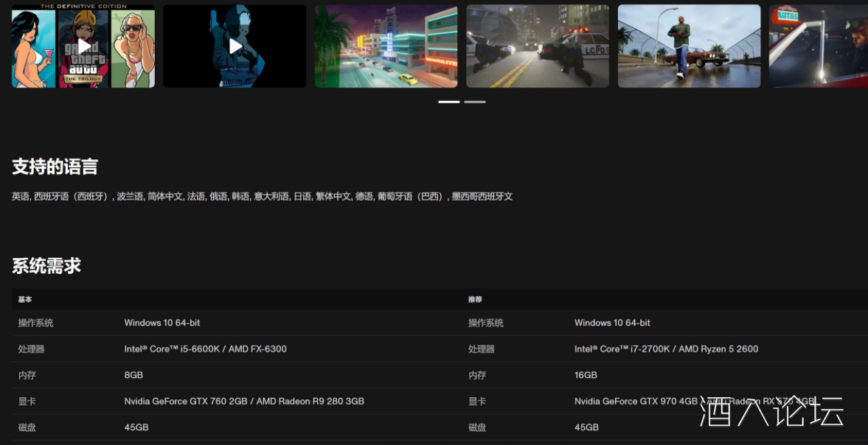The image size is (868, 445).
Task: Click the 基本 column header
Action: pos(25,299)
